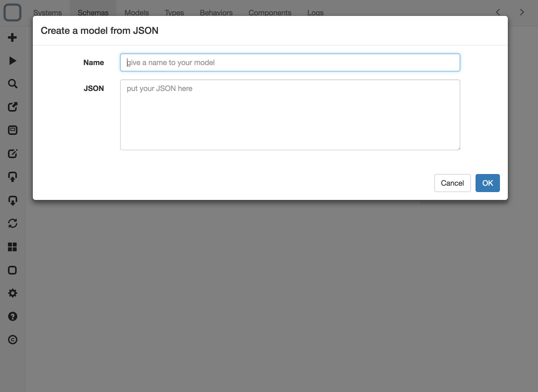The width and height of the screenshot is (538, 392).
Task: Click the refresh sync icon
Action: [x=12, y=223]
